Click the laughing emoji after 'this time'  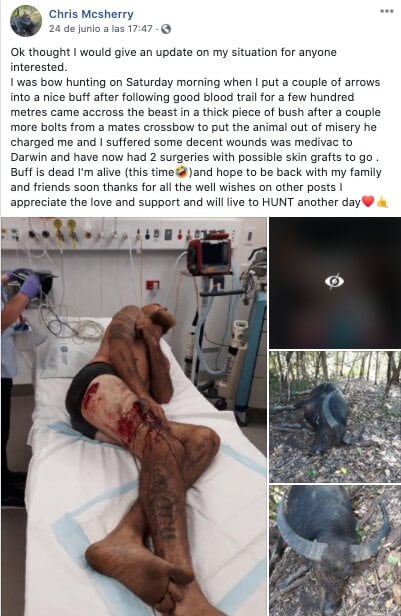click(x=181, y=172)
